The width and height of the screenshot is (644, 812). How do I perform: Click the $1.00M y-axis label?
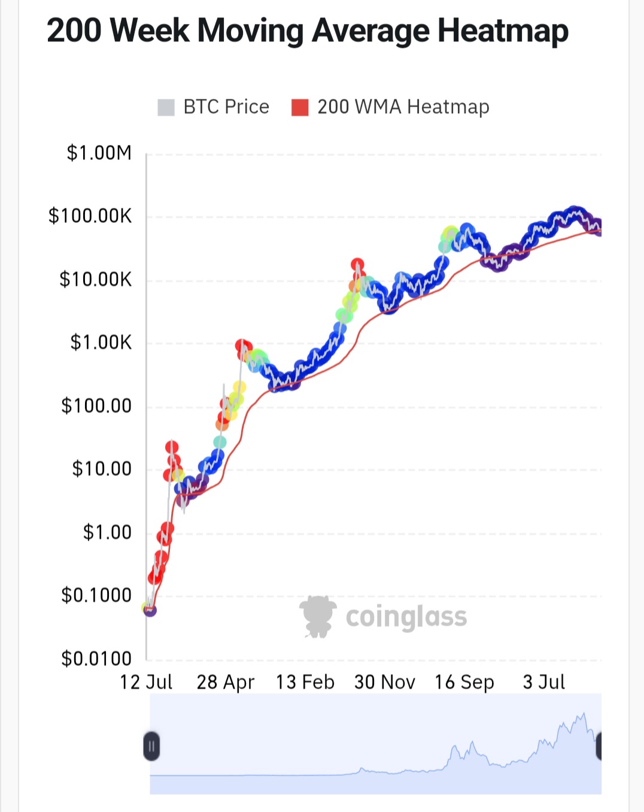click(x=99, y=153)
